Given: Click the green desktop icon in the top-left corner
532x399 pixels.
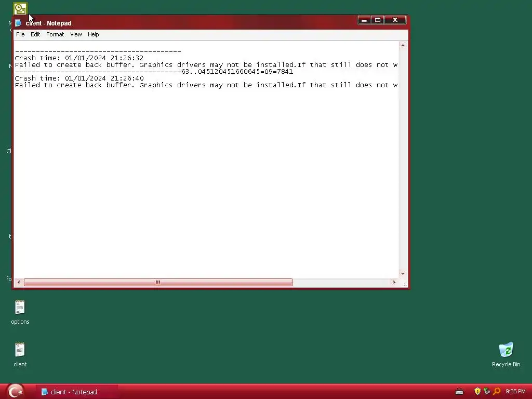Looking at the screenshot, I should pyautogui.click(x=20, y=9).
